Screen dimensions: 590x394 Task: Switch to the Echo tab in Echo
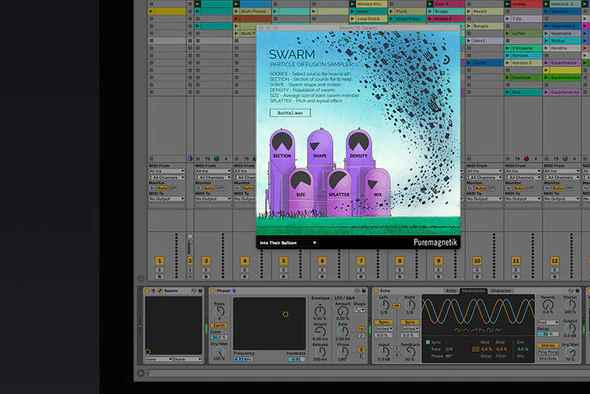(450, 291)
